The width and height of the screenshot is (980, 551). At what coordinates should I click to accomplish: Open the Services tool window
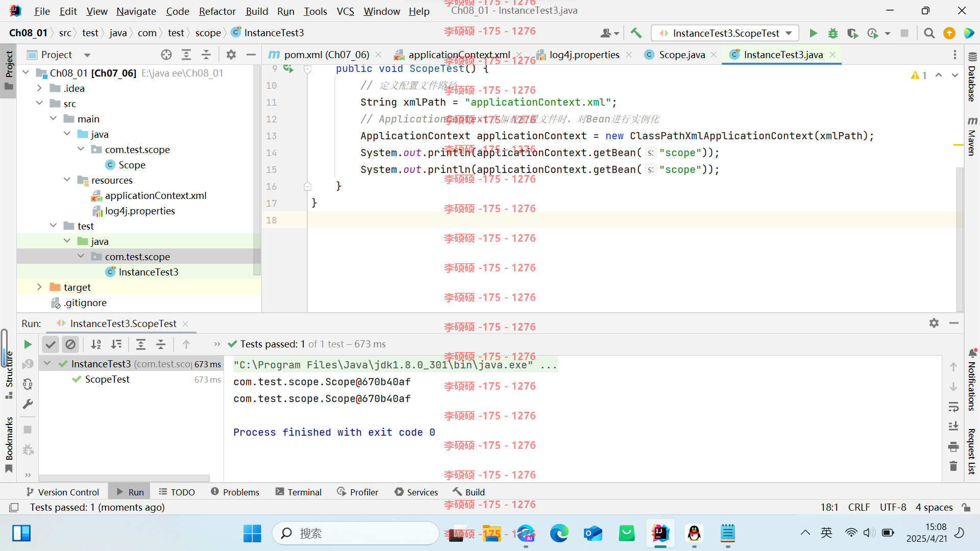click(x=416, y=492)
